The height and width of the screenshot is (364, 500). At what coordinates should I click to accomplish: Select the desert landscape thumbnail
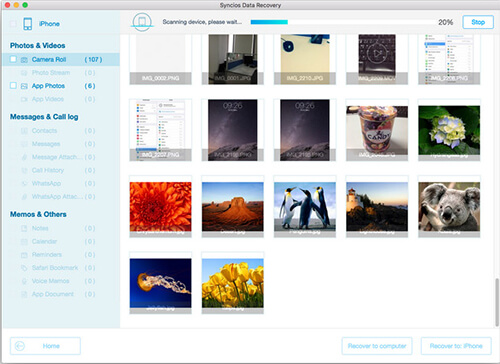tap(233, 206)
